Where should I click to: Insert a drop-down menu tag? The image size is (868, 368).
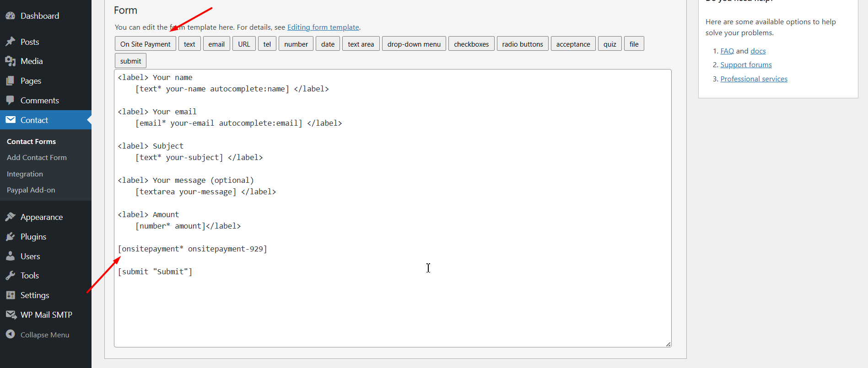pyautogui.click(x=414, y=44)
